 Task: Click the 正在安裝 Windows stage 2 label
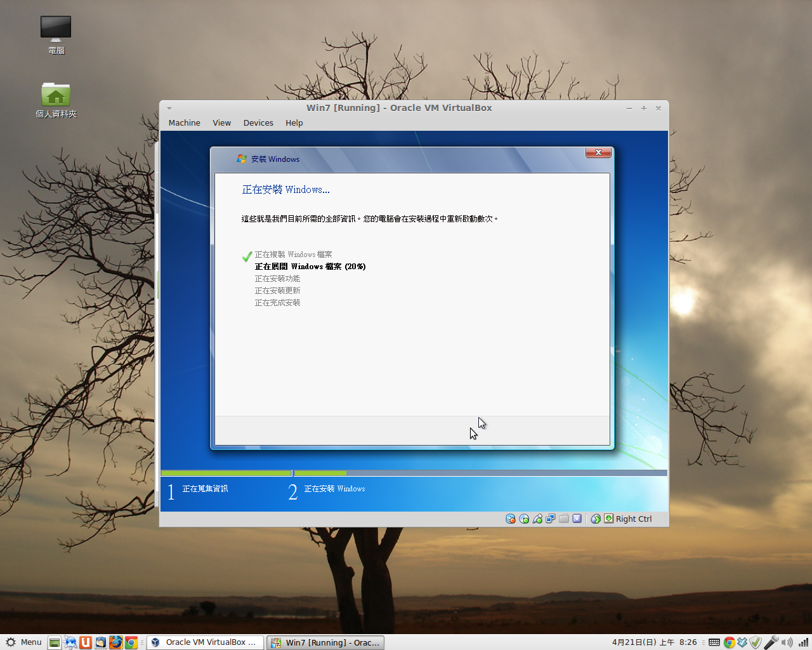click(334, 489)
